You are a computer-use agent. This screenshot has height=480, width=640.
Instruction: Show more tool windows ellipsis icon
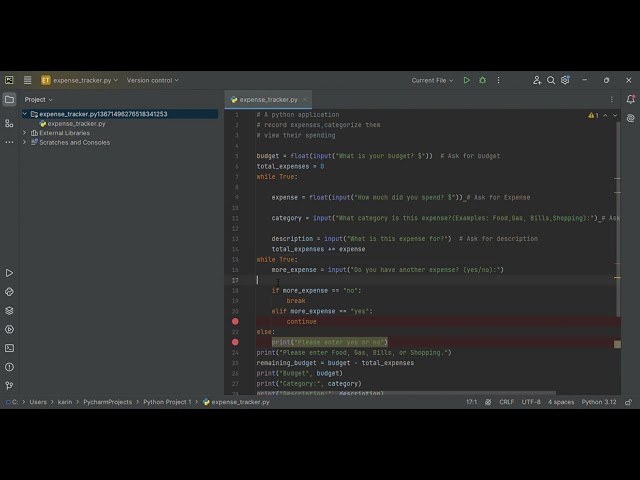pyautogui.click(x=9, y=142)
